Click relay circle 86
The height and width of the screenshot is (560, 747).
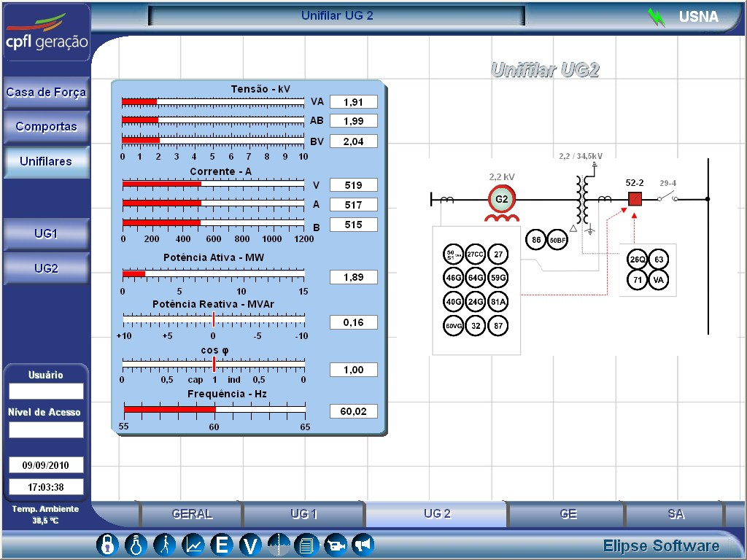[536, 239]
